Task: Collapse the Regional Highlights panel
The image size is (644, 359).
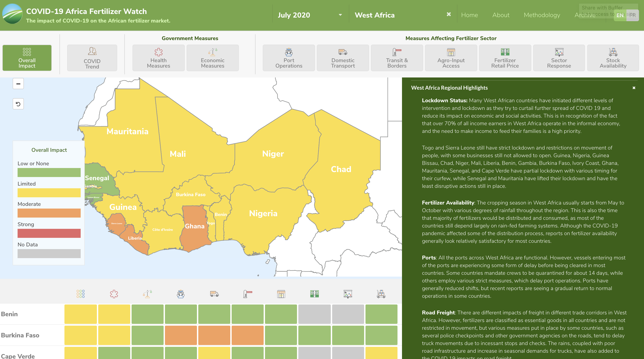Action: tap(634, 88)
